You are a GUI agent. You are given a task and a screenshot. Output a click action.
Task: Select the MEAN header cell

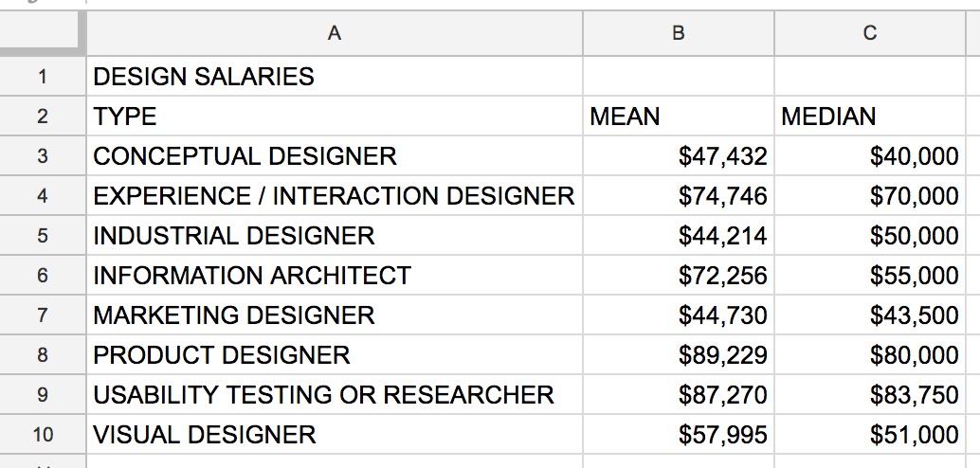pyautogui.click(x=678, y=117)
